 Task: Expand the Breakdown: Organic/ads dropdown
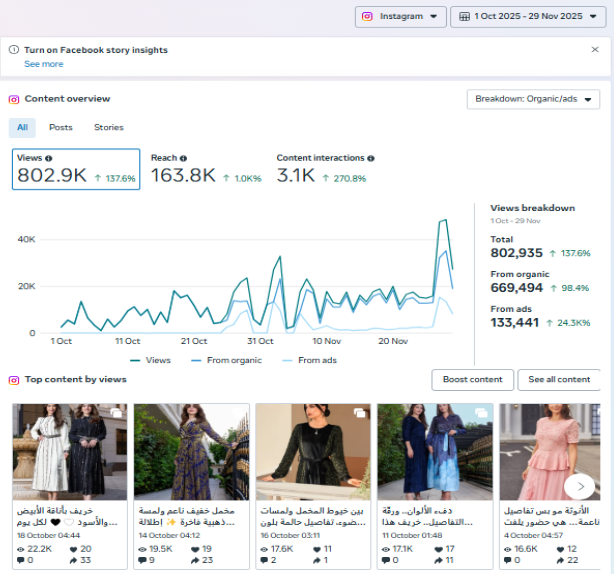pyautogui.click(x=533, y=99)
